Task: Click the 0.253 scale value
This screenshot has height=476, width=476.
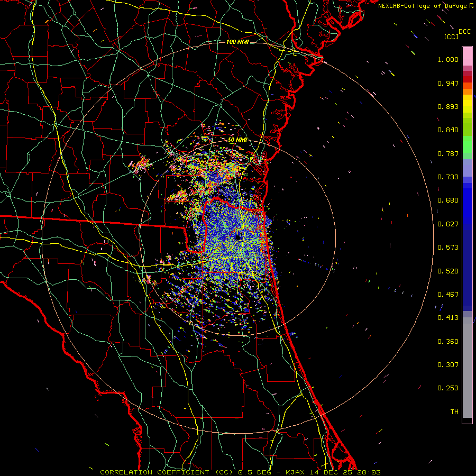Action: pos(448,388)
